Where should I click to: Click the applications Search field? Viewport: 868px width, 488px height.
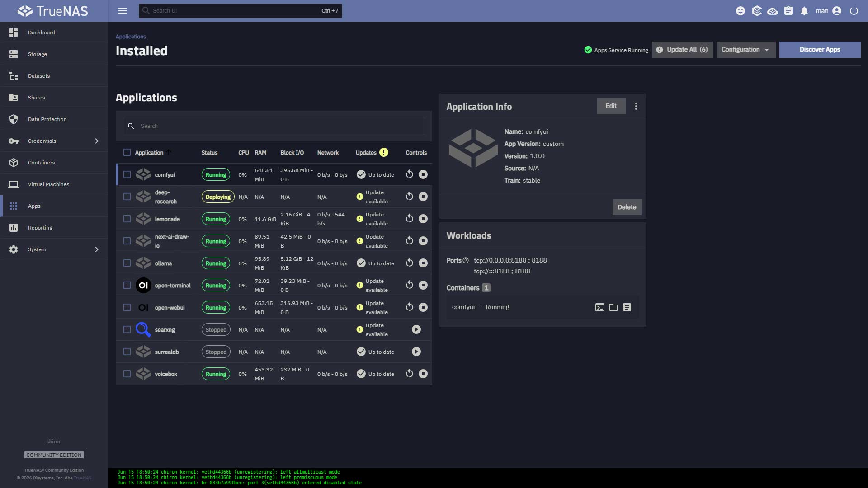(x=274, y=126)
